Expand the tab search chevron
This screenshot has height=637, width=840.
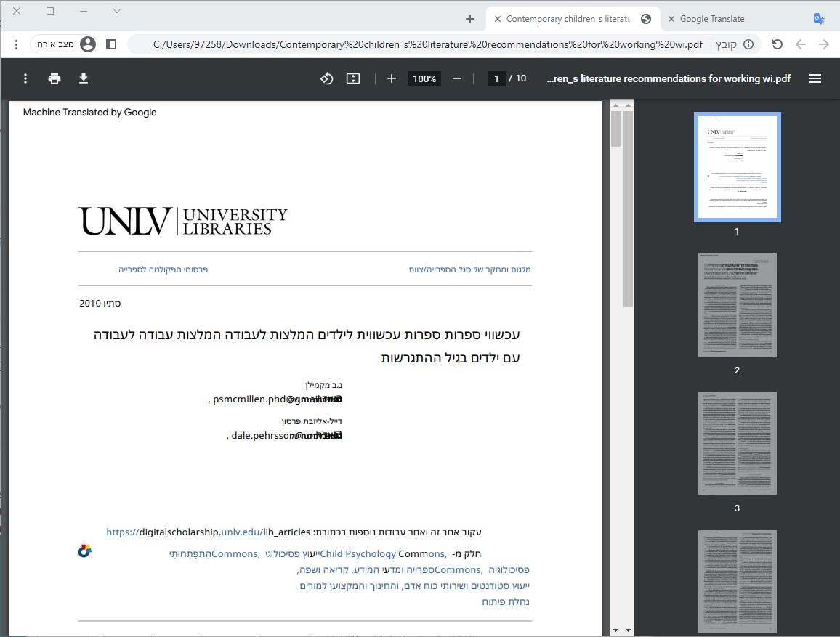pos(117,11)
